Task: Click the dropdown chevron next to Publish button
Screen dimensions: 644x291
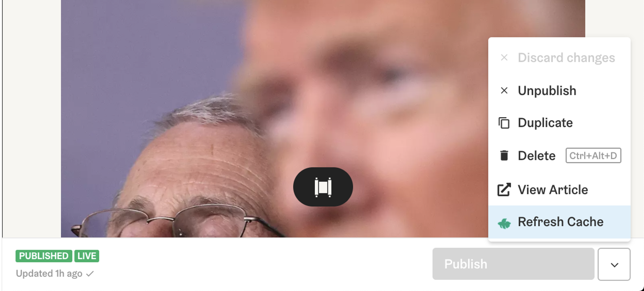Action: click(615, 264)
